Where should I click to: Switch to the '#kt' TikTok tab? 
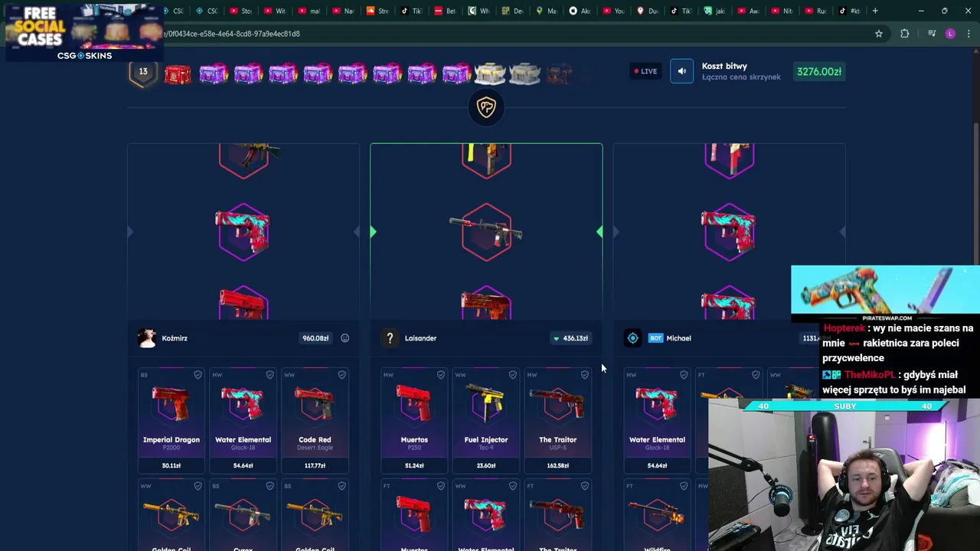tap(850, 11)
